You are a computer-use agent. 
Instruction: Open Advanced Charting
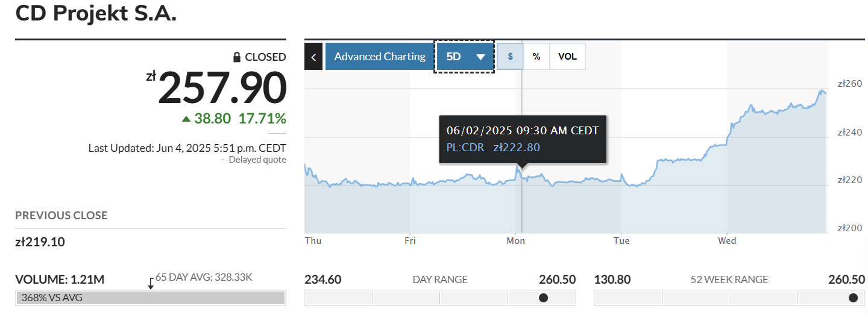point(380,57)
